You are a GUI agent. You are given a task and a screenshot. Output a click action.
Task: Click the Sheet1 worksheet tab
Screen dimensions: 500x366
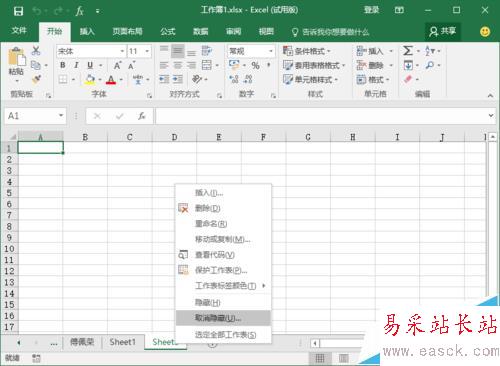[x=122, y=342]
